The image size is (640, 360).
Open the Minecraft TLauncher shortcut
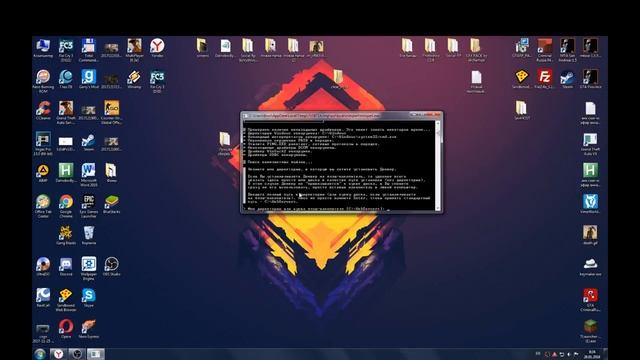coord(590,330)
